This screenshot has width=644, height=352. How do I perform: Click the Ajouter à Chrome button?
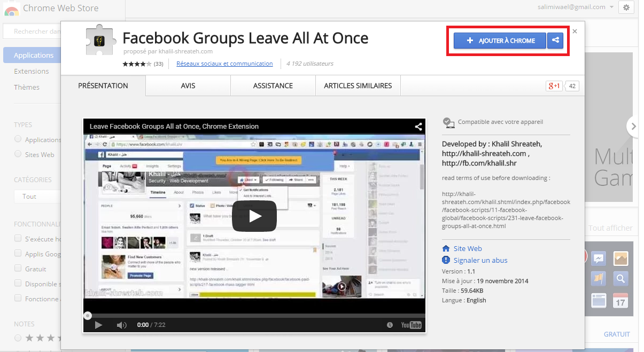click(x=500, y=41)
